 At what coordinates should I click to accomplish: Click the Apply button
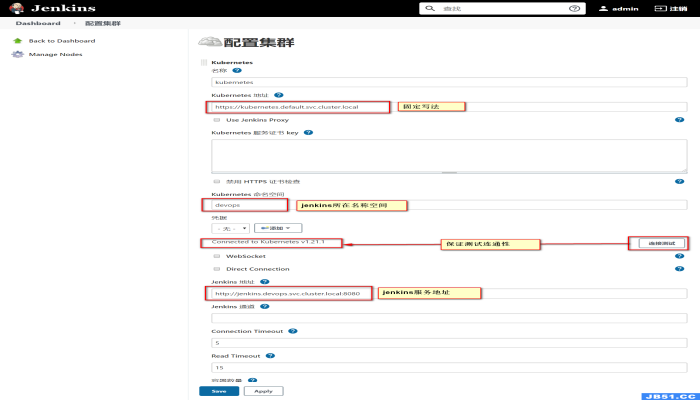coord(263,391)
